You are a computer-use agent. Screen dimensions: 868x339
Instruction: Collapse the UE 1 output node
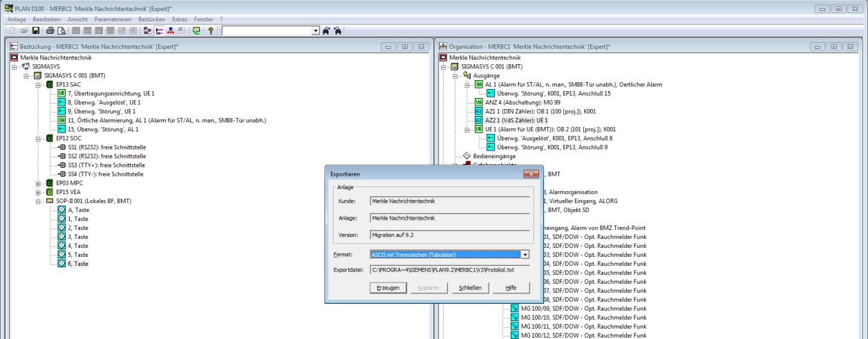point(469,129)
